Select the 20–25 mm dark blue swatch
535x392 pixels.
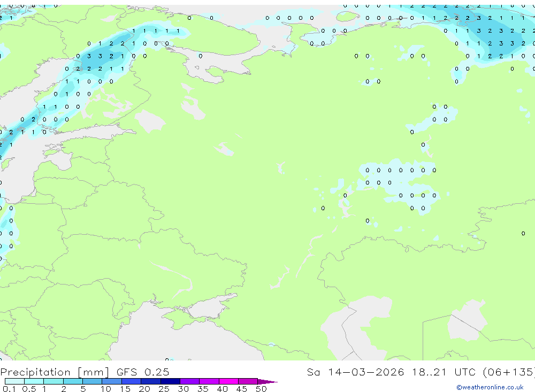[x=151, y=381]
